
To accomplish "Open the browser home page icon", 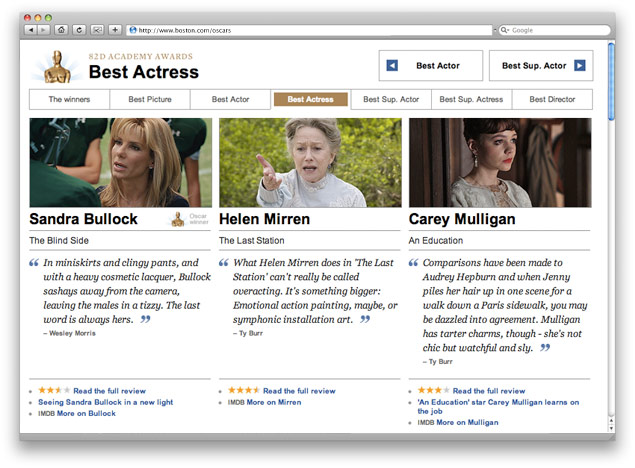I will [x=61, y=30].
